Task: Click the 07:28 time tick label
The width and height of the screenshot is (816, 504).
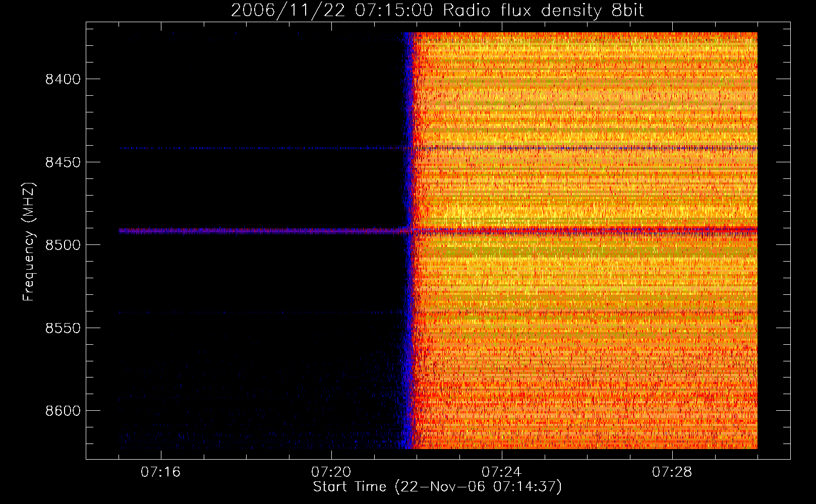Action: tap(672, 472)
